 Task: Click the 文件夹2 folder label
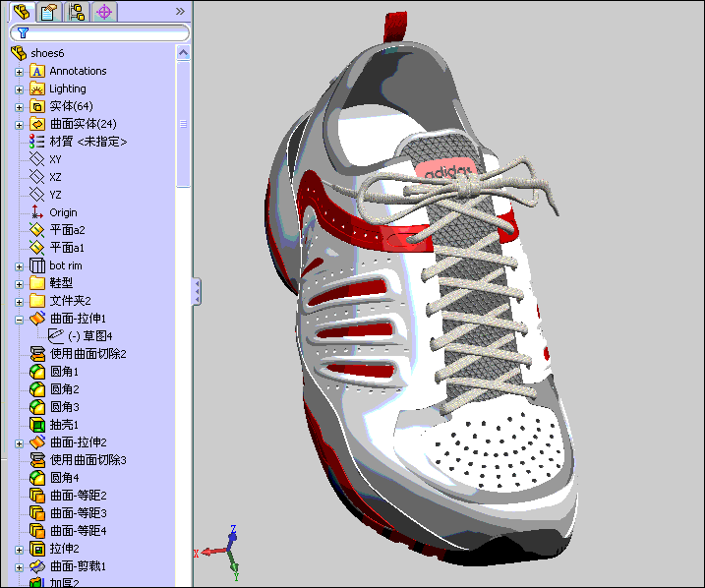pos(70,300)
